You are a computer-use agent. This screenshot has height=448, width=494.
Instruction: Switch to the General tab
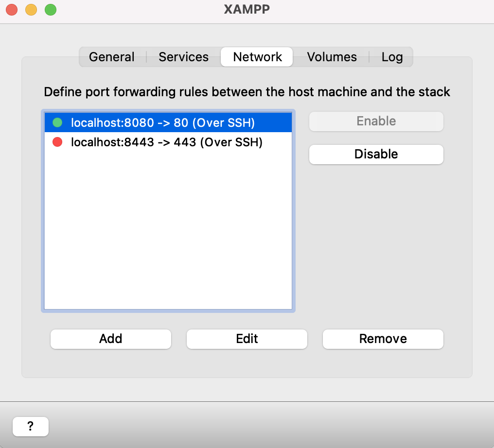coord(112,57)
